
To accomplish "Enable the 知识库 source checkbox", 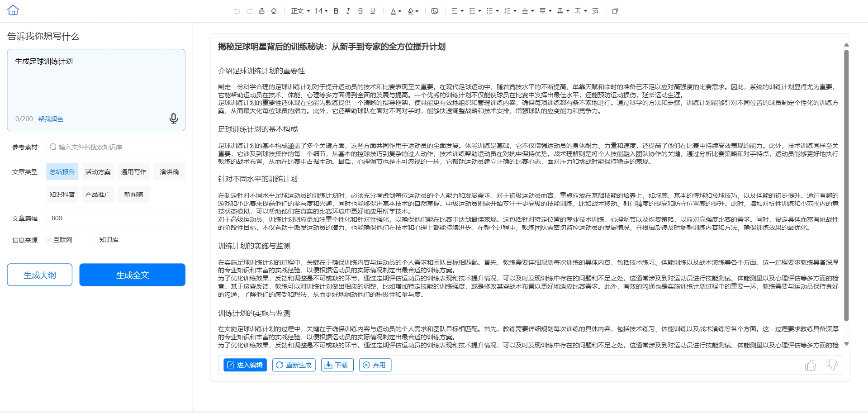I will 95,240.
